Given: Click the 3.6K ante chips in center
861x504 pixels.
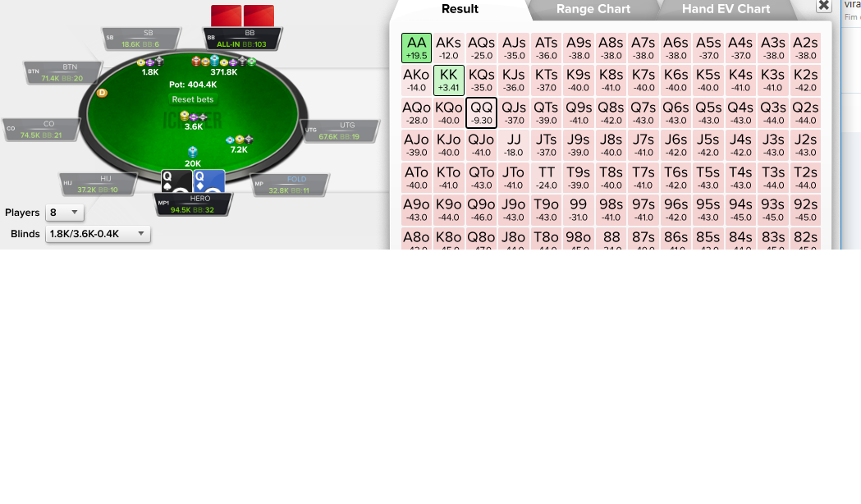Looking at the screenshot, I should click(x=194, y=117).
